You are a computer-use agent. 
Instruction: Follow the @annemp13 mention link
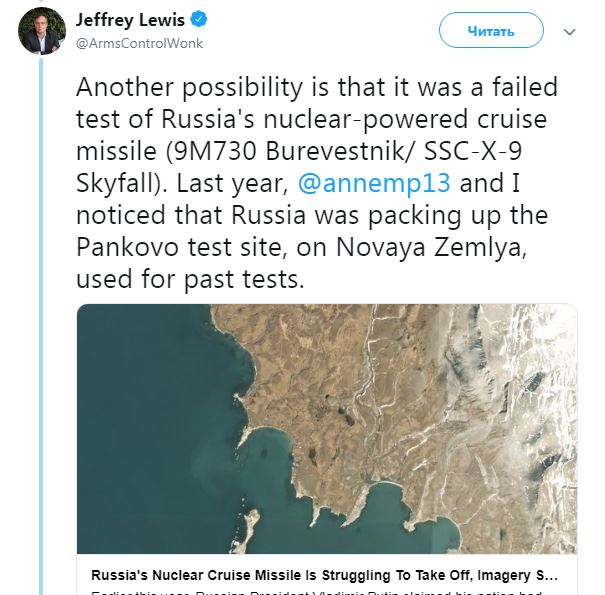pyautogui.click(x=374, y=183)
